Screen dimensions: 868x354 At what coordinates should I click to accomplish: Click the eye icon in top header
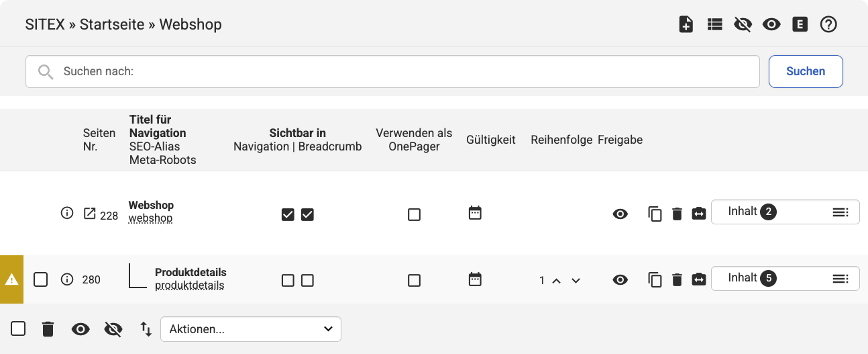click(771, 25)
